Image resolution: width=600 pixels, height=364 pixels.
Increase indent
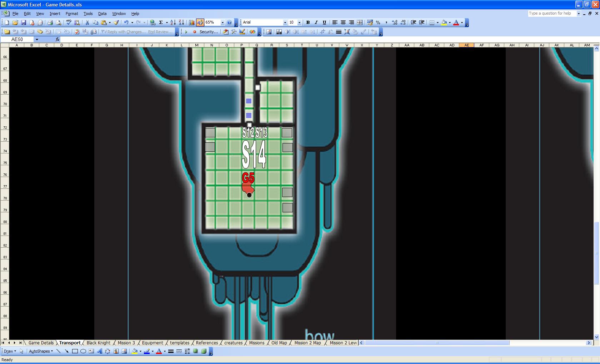point(422,22)
